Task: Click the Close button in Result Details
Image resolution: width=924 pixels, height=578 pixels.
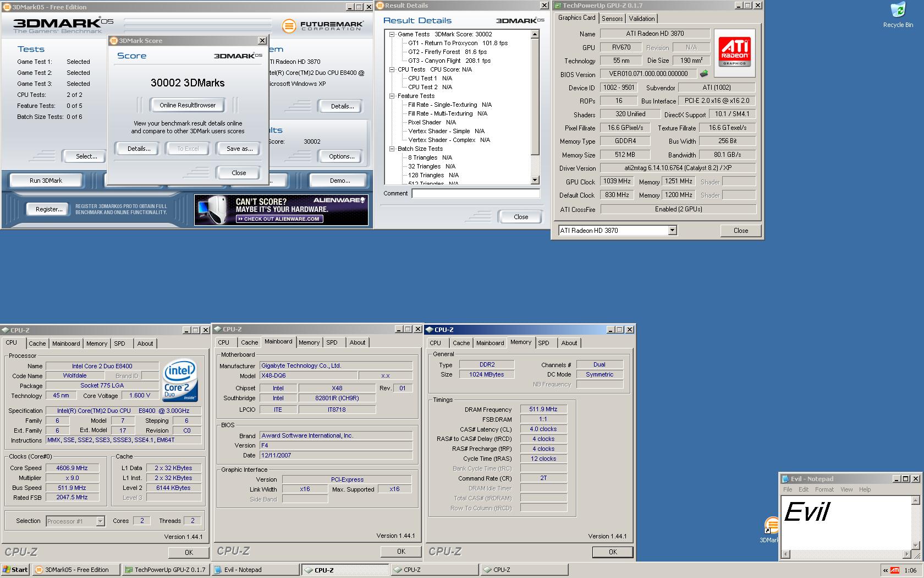Action: pyautogui.click(x=521, y=217)
